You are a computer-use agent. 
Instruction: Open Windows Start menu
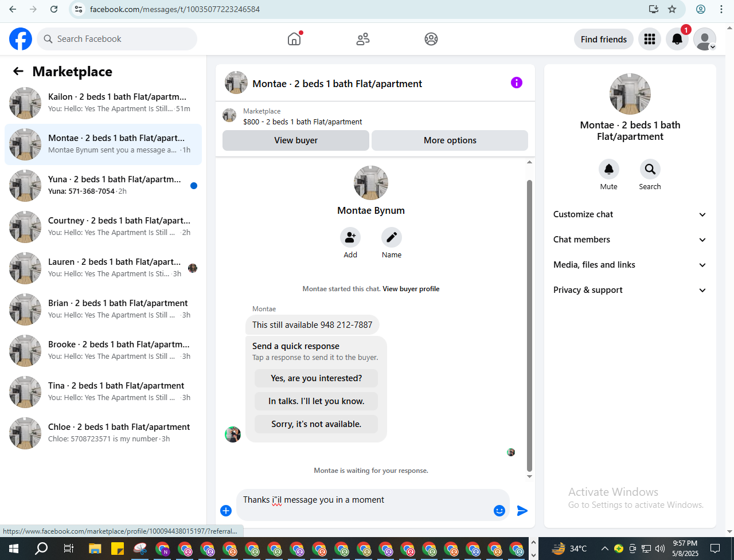tap(13, 549)
